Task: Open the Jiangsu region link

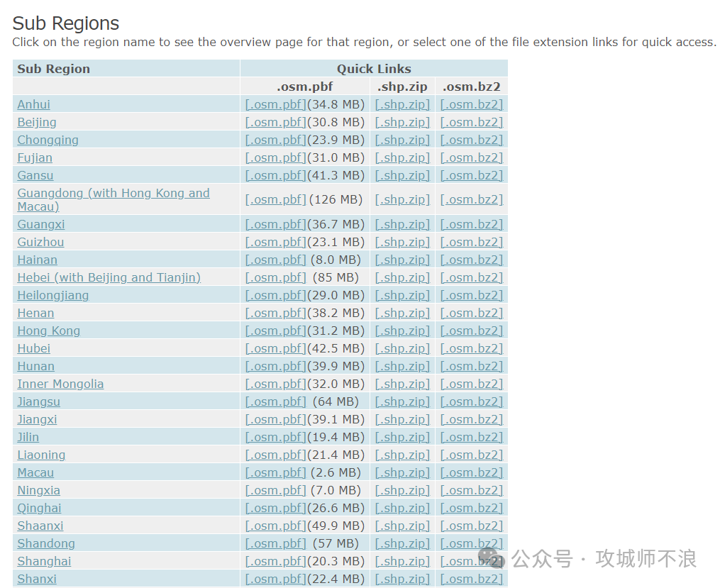Action: [38, 402]
